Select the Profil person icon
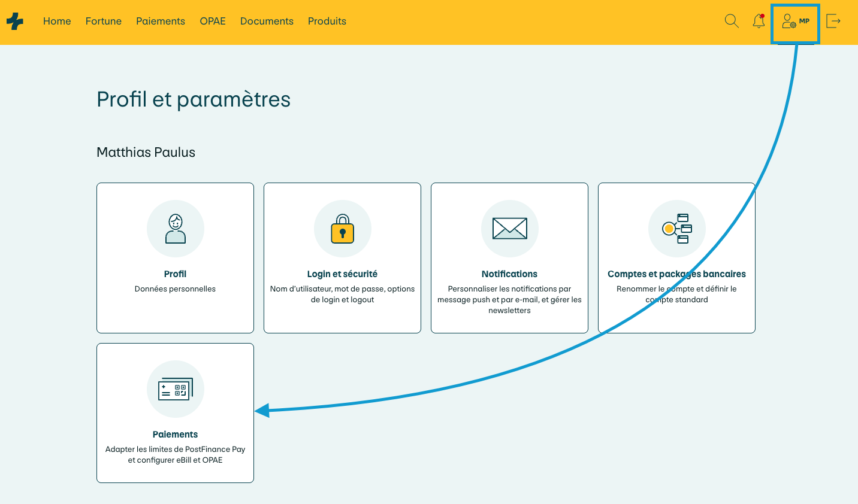Screen dimensions: 858x504 click(x=175, y=229)
